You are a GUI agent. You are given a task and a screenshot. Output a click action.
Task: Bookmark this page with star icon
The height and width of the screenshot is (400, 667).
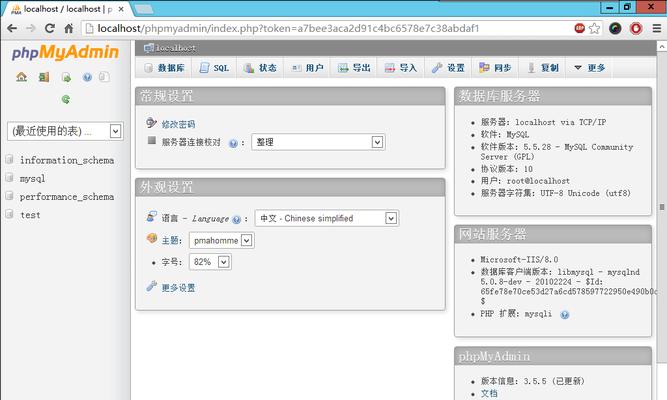(x=594, y=29)
